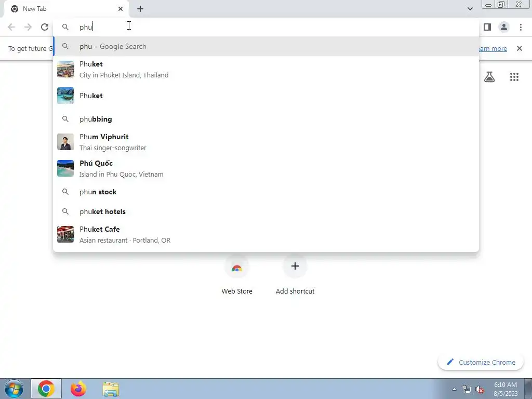Click the address bar text field

pos(266,27)
